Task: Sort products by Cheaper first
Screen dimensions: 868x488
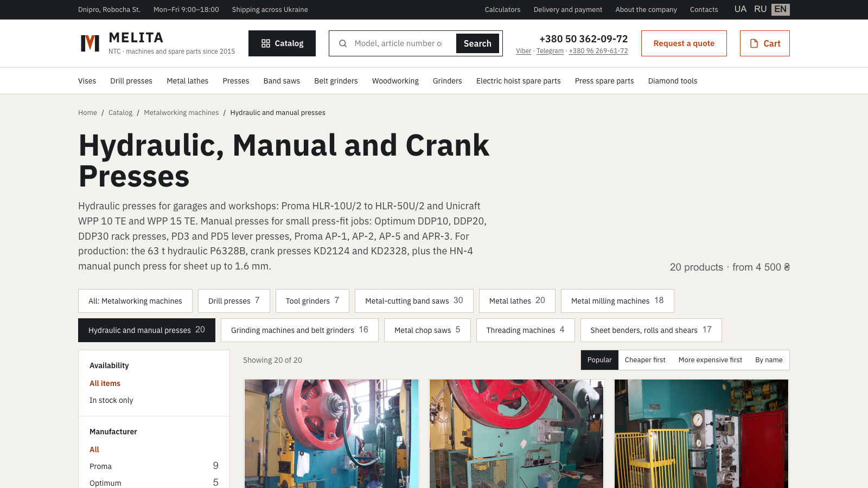Action: [x=645, y=360]
